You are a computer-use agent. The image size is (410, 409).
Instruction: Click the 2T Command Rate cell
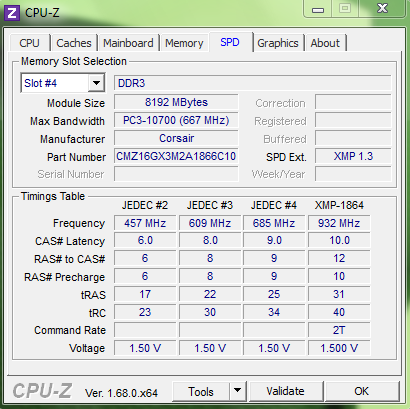pos(339,330)
